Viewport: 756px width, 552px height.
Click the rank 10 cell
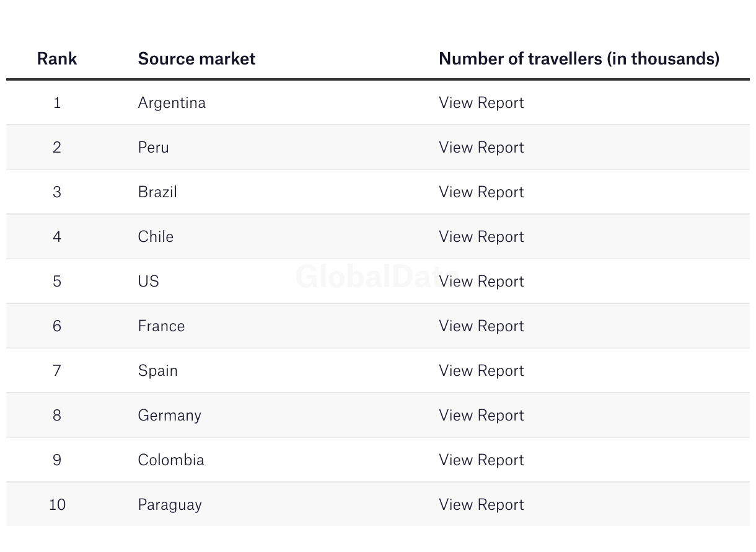click(57, 504)
